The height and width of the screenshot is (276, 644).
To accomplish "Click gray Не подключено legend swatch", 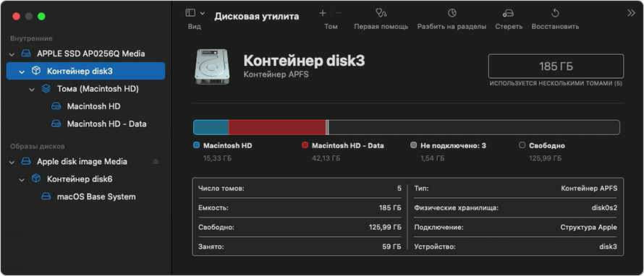I will pyautogui.click(x=414, y=145).
